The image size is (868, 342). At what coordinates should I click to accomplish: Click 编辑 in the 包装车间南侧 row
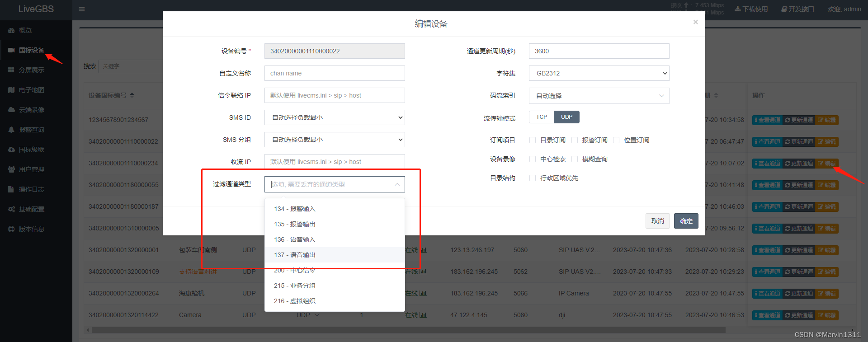827,250
